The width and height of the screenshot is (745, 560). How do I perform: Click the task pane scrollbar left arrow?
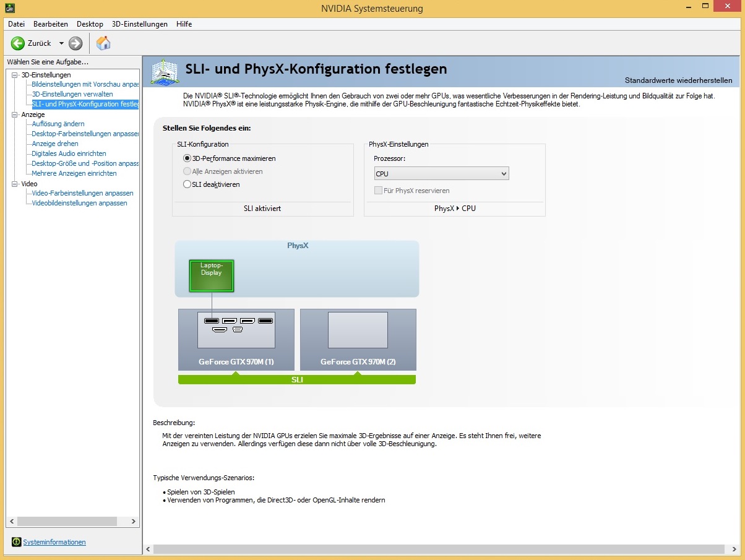[x=12, y=522]
